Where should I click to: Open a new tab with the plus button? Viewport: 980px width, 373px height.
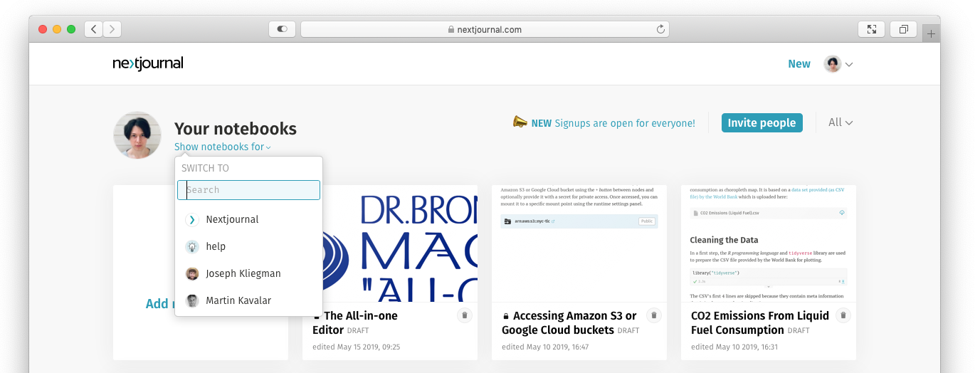tap(931, 33)
